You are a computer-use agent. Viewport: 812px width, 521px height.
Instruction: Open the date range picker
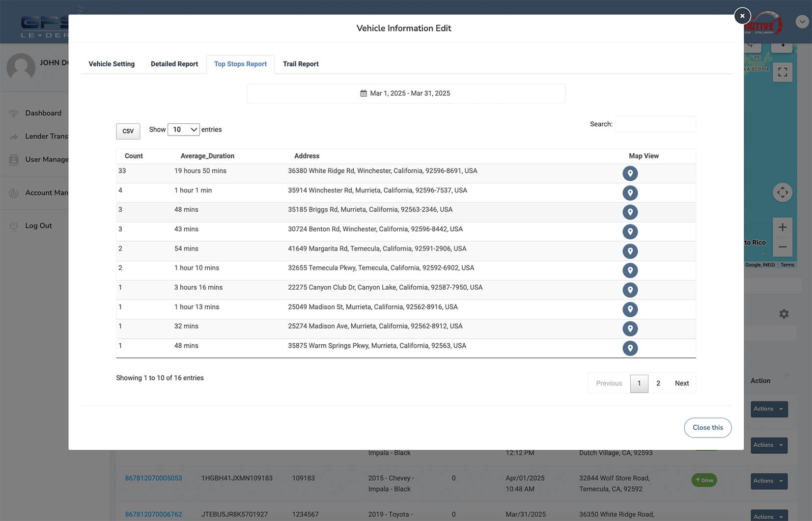(x=406, y=93)
